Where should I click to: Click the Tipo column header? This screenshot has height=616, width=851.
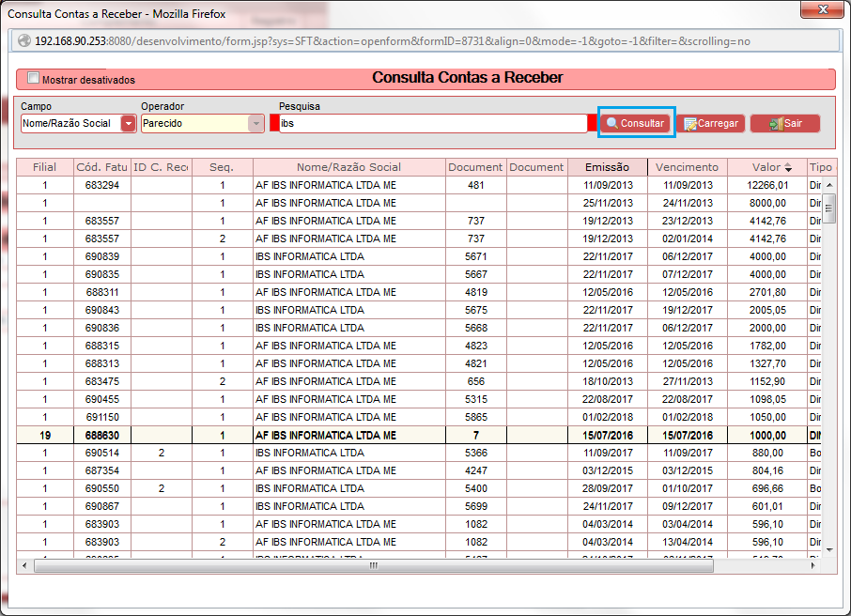point(821,167)
